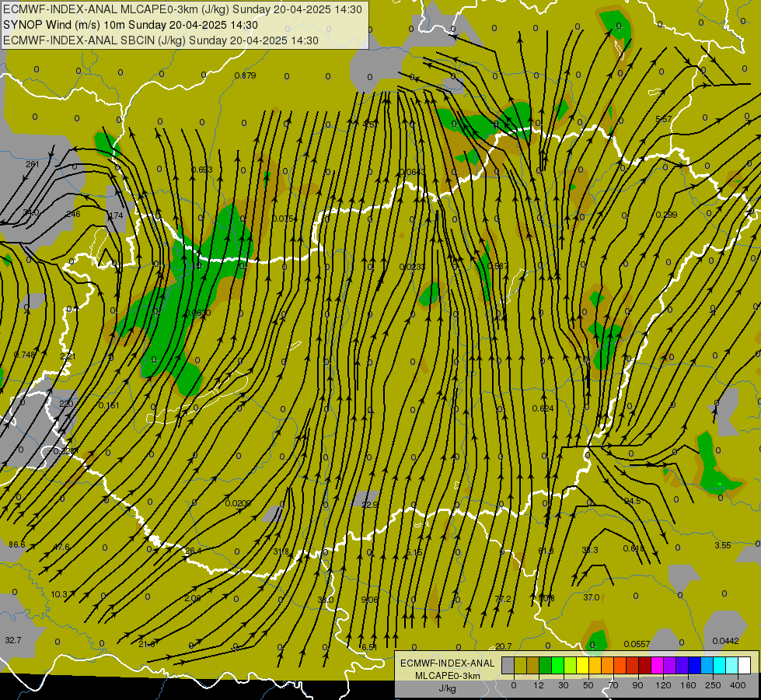Click the cyan legend color swatch
The image size is (761, 700).
[720, 666]
